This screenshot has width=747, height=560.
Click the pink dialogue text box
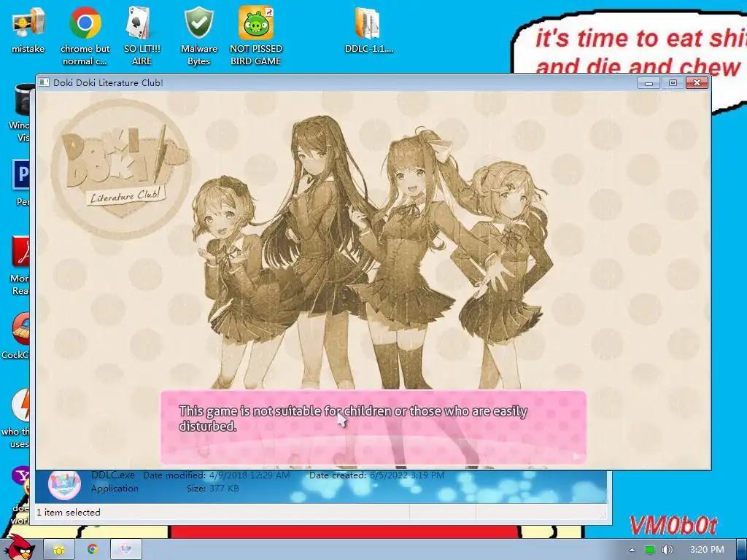click(x=373, y=427)
